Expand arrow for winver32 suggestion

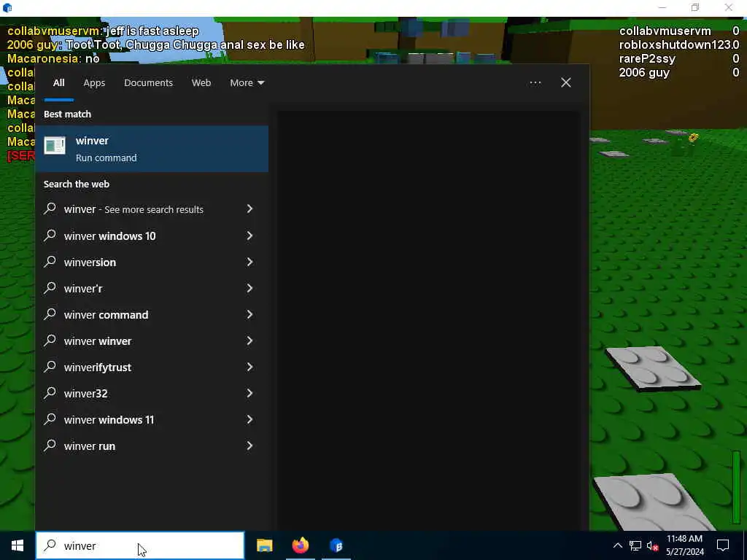pos(249,393)
